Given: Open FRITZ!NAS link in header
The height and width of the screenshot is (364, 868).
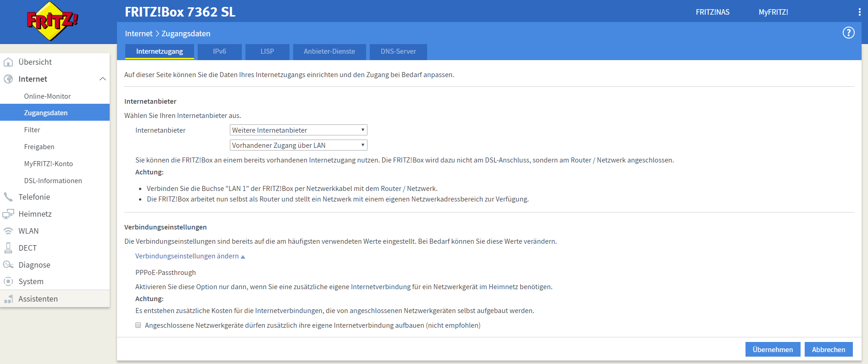Looking at the screenshot, I should [x=712, y=12].
